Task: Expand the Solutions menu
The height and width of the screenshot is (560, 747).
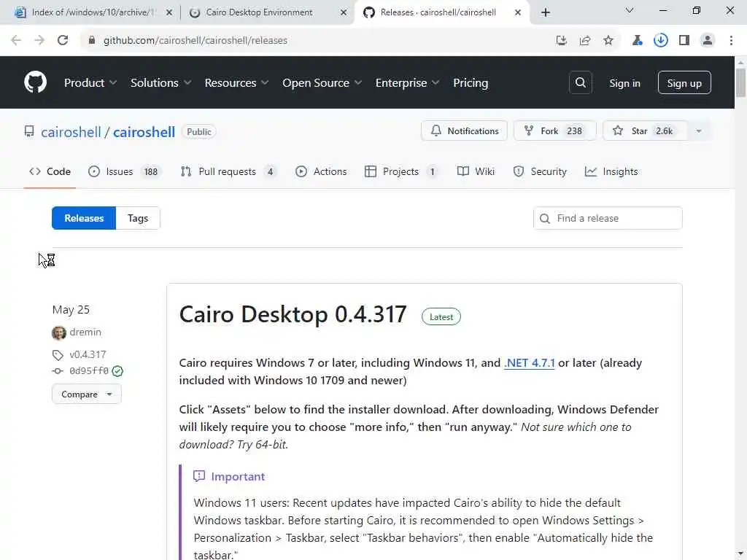Action: click(161, 83)
